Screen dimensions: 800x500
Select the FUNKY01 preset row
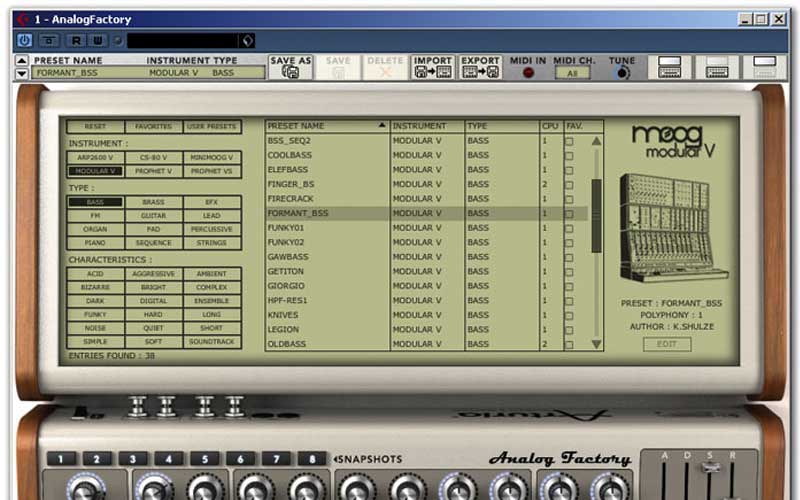tap(427, 228)
